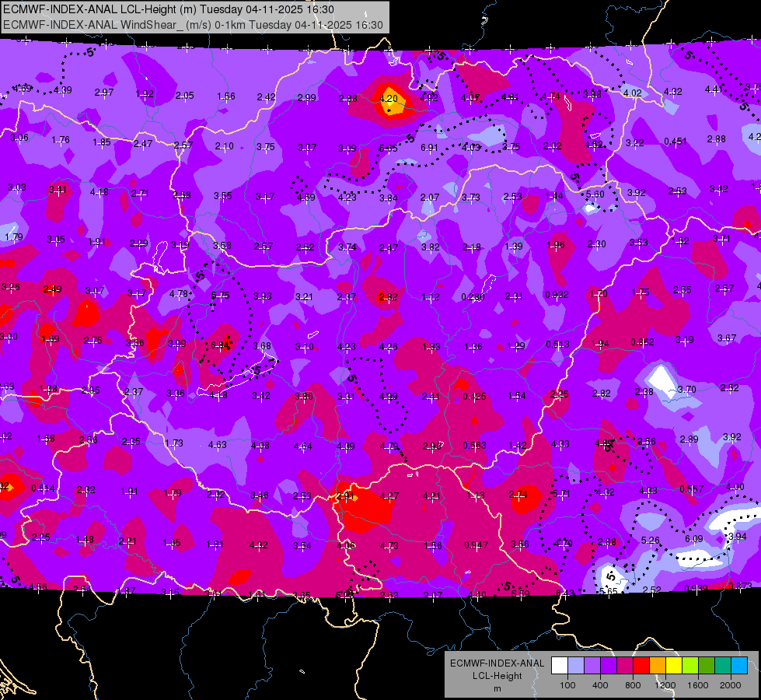Click the wind shear value 0.425
Image resolution: width=761 pixels, height=700 pixels.
[474, 397]
